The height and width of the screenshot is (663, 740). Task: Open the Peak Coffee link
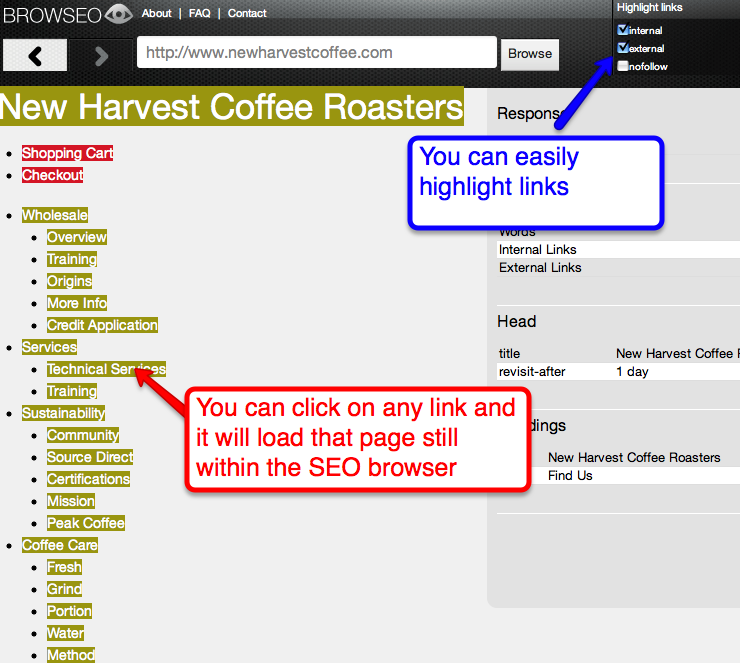pos(86,523)
